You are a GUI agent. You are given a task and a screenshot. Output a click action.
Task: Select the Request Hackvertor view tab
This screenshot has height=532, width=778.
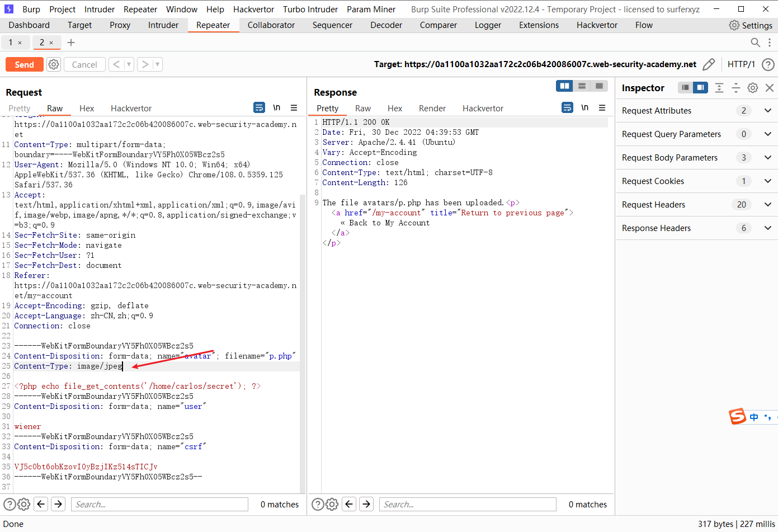(x=131, y=109)
